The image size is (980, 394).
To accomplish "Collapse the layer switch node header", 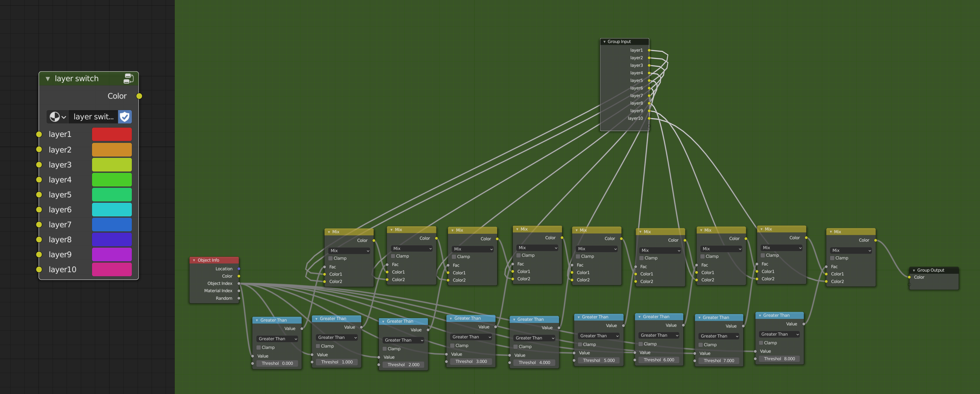I will 48,78.
